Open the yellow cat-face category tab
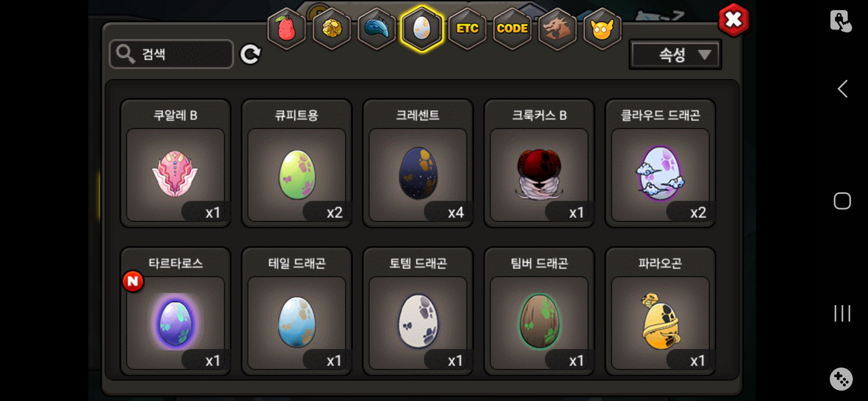Viewport: 868px width, 401px height. click(602, 29)
